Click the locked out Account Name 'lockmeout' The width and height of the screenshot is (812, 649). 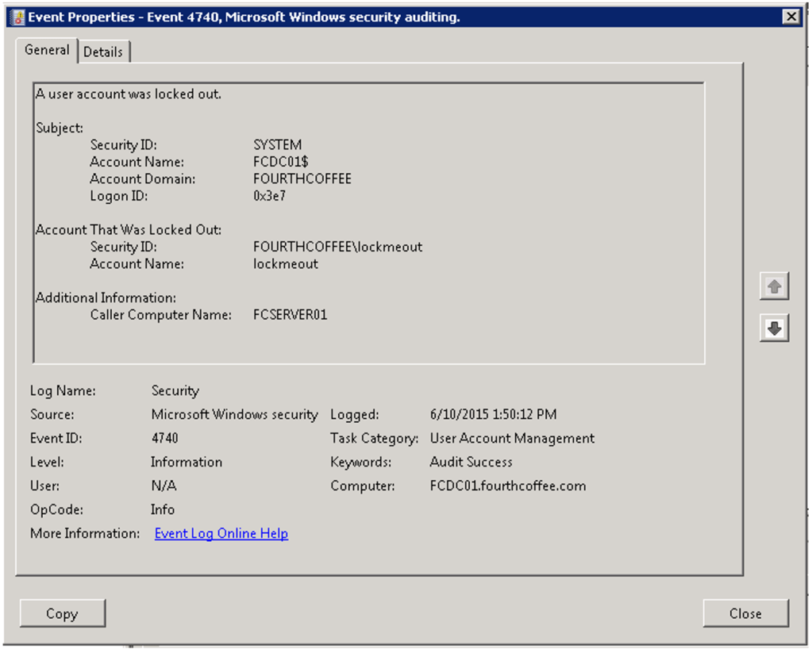285,263
